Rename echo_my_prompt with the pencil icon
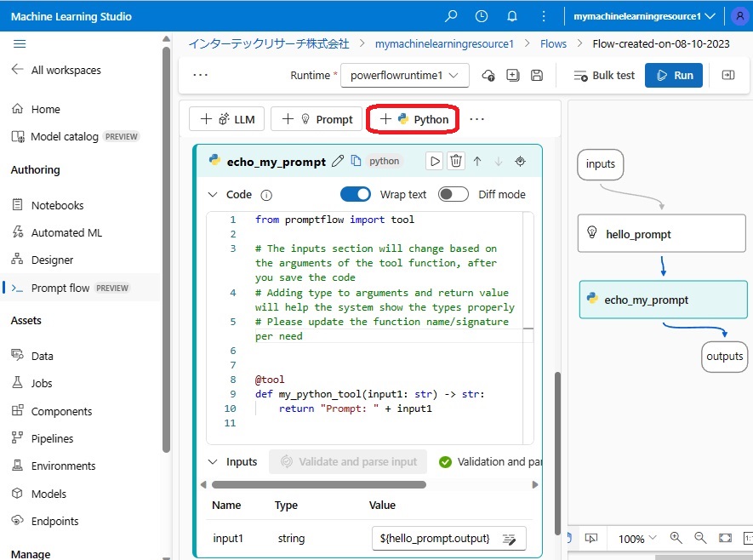Screen dimensions: 753x560 338,161
